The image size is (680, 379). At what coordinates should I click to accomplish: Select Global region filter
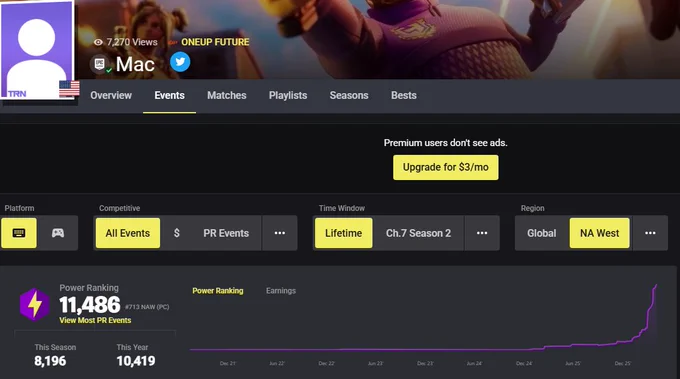coord(542,233)
